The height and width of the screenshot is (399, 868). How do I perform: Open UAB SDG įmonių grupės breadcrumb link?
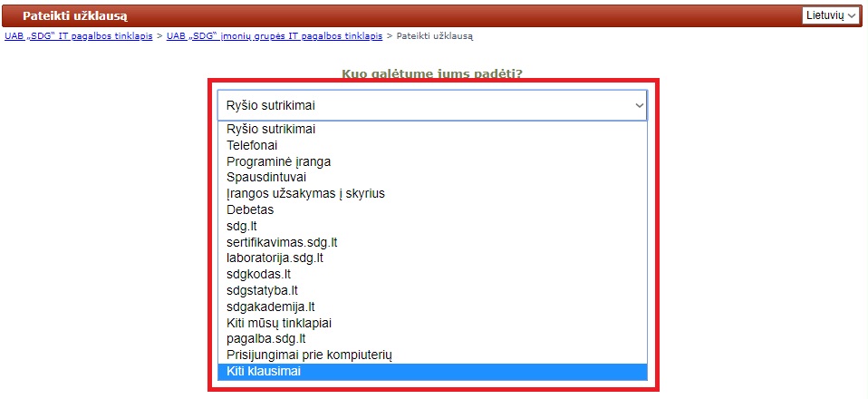point(275,36)
